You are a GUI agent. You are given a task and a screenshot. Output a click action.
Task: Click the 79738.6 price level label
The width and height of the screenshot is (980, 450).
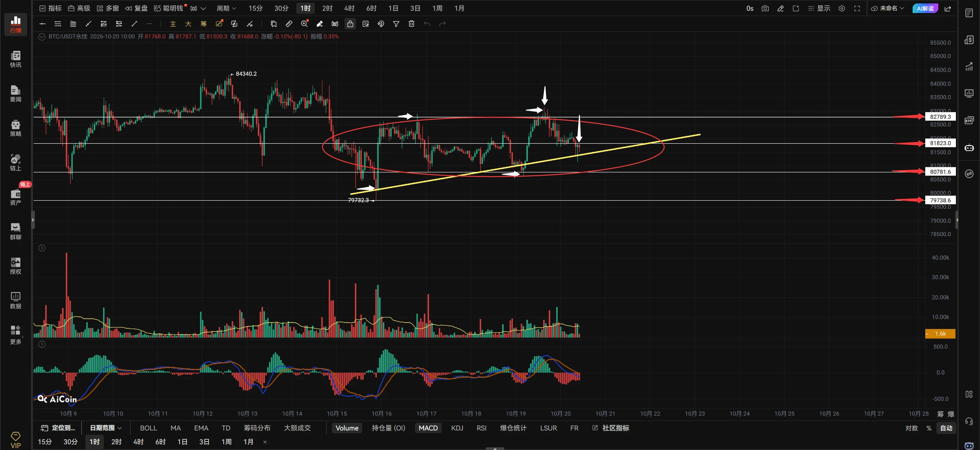coord(940,200)
